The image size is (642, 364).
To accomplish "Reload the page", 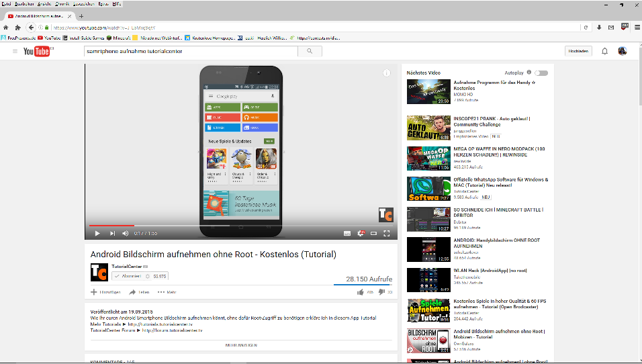I will point(586,28).
